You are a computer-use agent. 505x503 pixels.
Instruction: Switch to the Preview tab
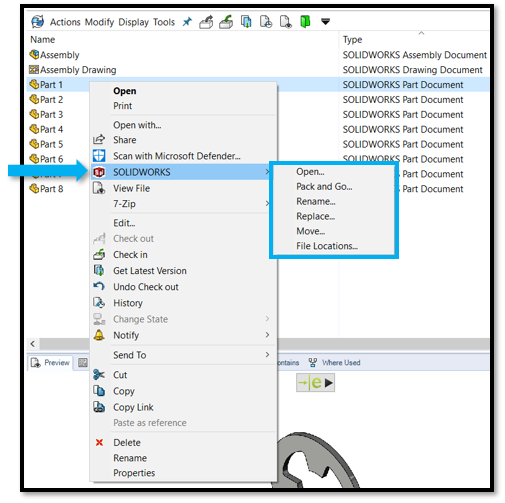coord(50,363)
